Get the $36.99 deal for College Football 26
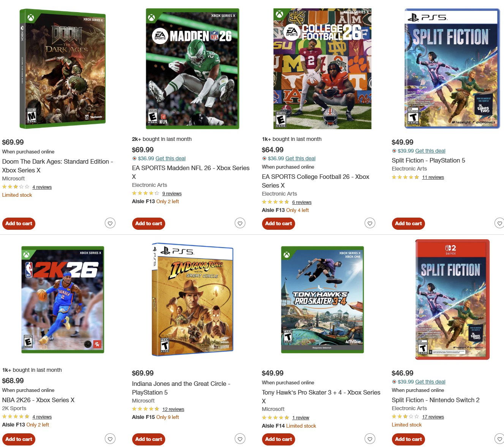The height and width of the screenshot is (447, 504). pos(300,158)
